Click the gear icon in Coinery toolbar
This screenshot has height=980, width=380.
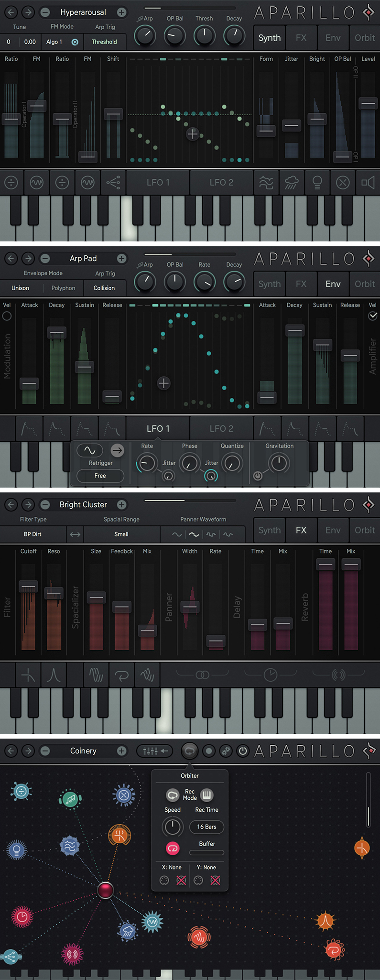226,751
